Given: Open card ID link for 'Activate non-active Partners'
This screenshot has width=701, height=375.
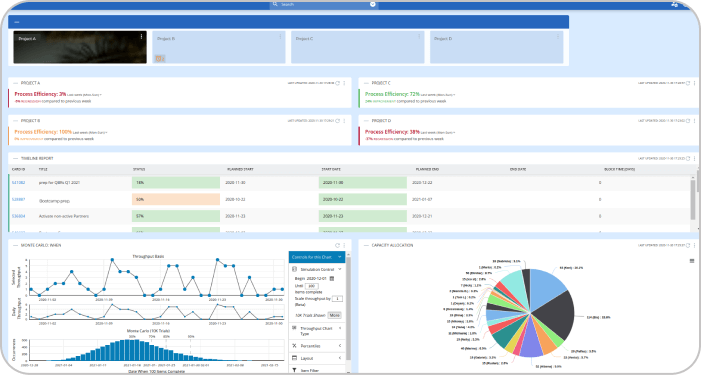Looking at the screenshot, I should click(18, 216).
